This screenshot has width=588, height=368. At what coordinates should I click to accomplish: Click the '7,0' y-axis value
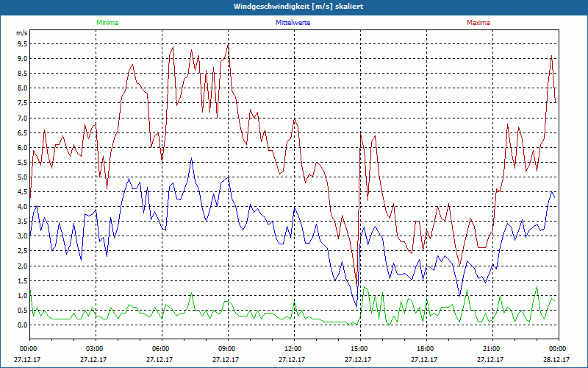point(23,118)
